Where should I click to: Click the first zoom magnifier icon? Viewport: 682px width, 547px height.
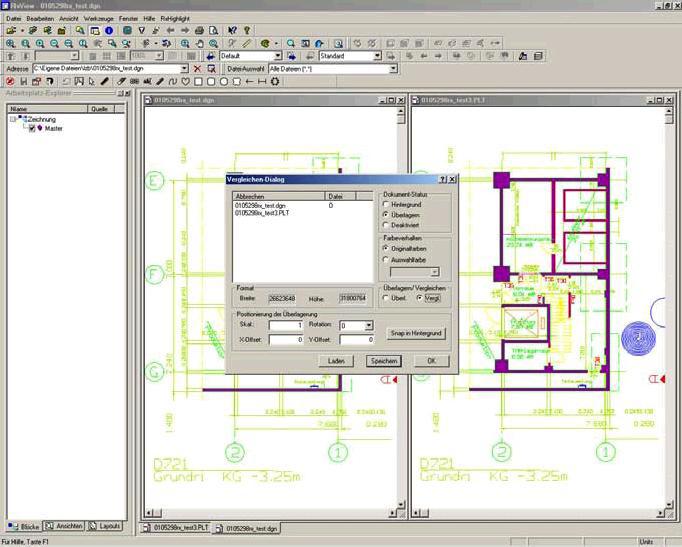10,43
